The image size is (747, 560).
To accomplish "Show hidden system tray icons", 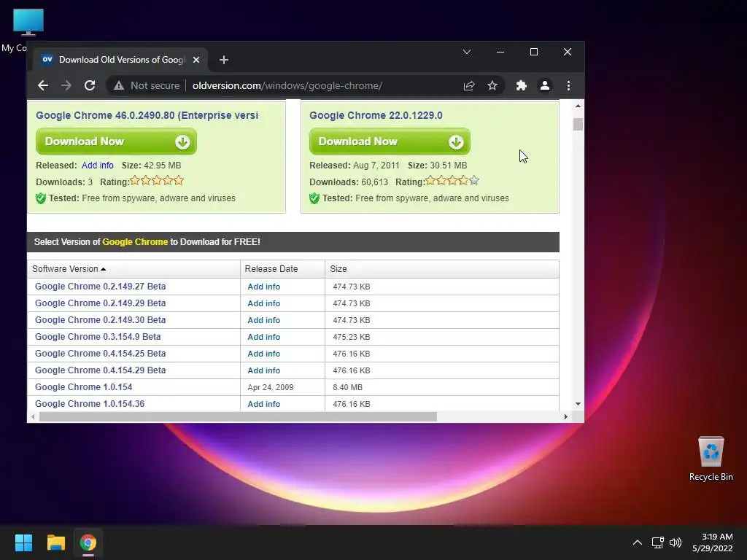I will point(637,542).
